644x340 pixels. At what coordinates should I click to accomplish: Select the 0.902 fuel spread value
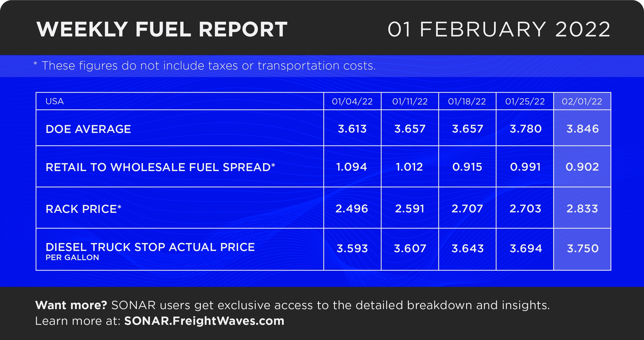click(x=582, y=167)
